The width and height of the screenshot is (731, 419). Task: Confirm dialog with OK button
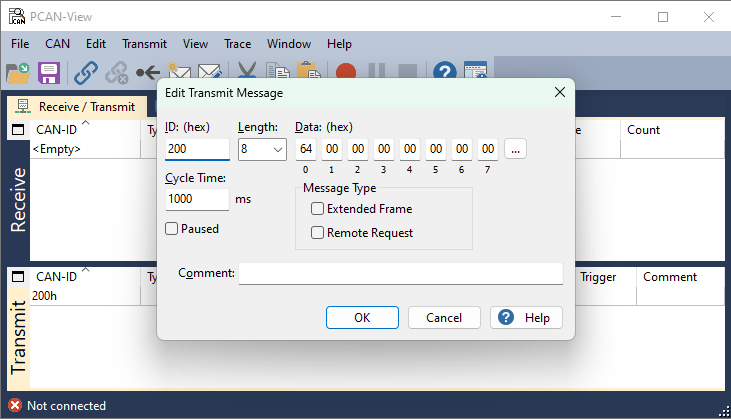362,317
